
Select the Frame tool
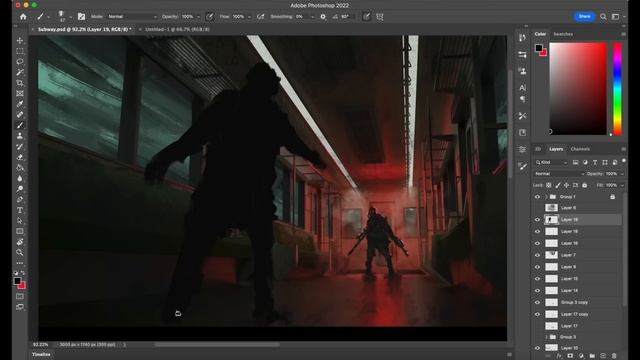(20, 93)
